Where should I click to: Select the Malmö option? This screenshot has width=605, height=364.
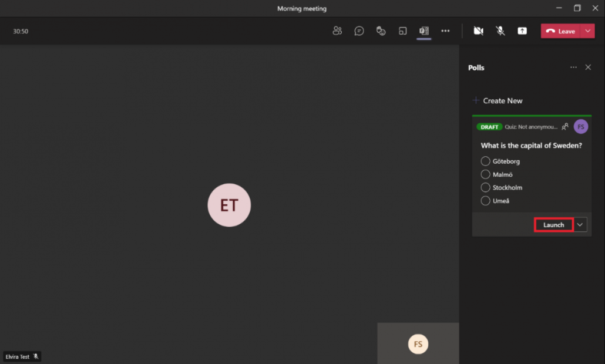496,174
